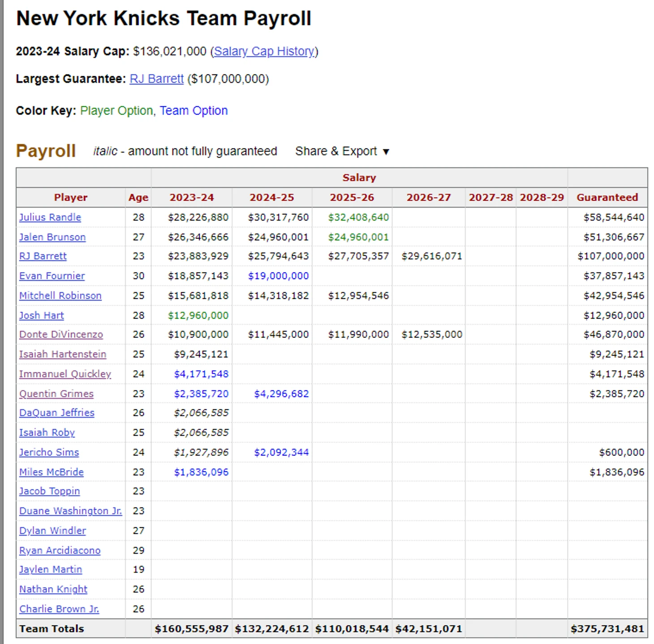Sort by the 2026-27 salary column header
The height and width of the screenshot is (644, 654).
429,198
